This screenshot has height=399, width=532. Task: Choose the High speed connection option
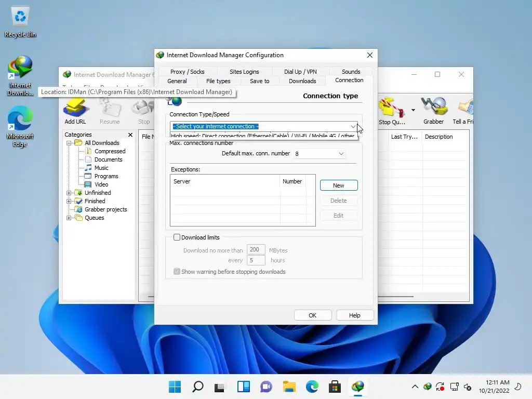click(x=263, y=136)
